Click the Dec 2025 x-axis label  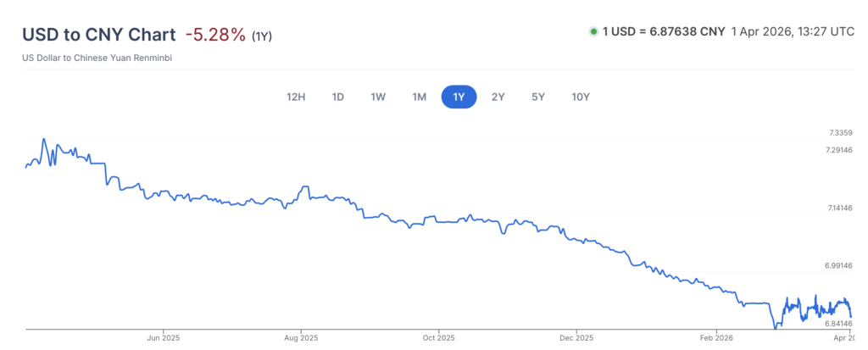576,337
